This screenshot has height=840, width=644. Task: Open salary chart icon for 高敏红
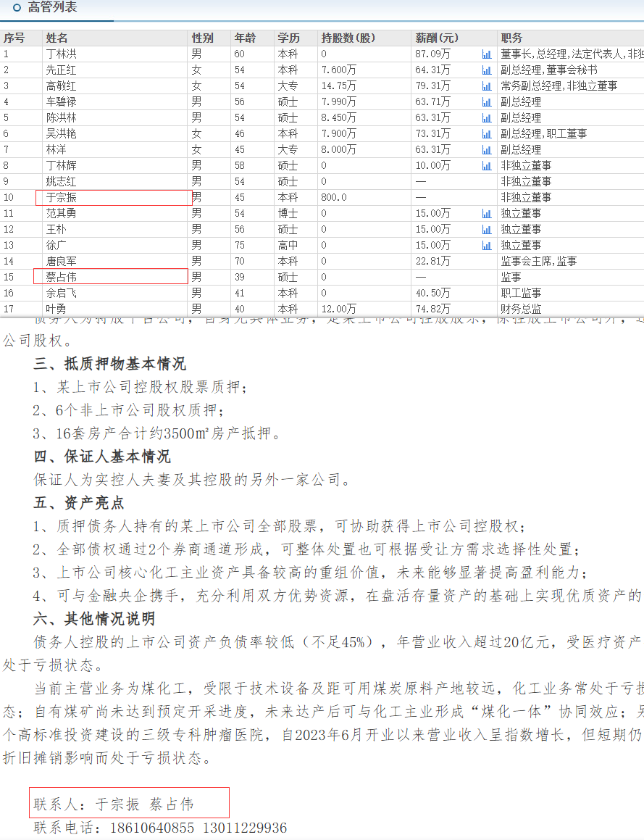(487, 86)
